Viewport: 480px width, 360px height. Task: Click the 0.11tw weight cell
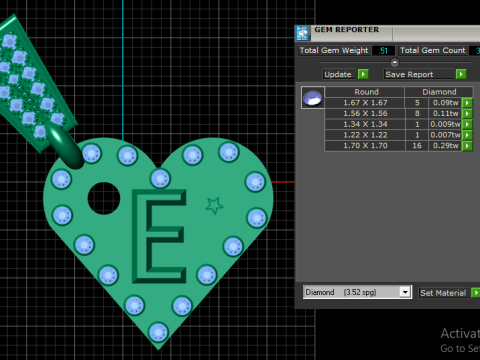click(x=445, y=113)
